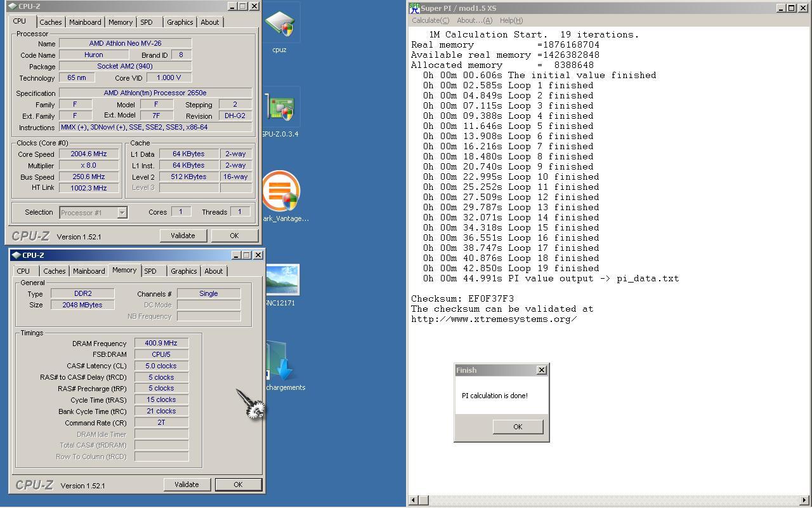Viewport: 812px width, 508px height.
Task: Click the Bus Speed 250.6 MHz value
Action: (89, 177)
